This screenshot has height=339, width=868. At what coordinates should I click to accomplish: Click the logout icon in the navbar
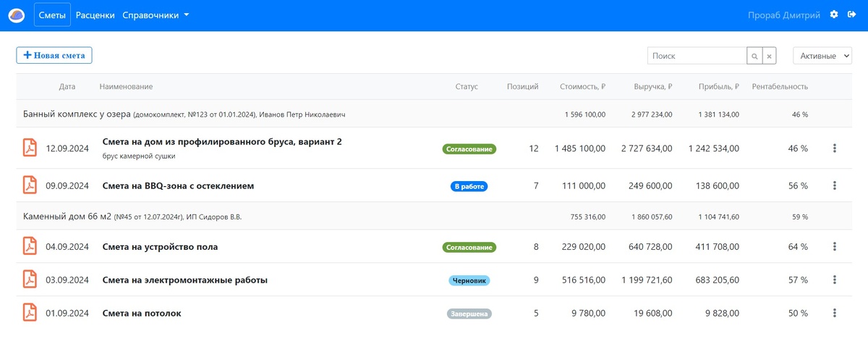point(851,15)
